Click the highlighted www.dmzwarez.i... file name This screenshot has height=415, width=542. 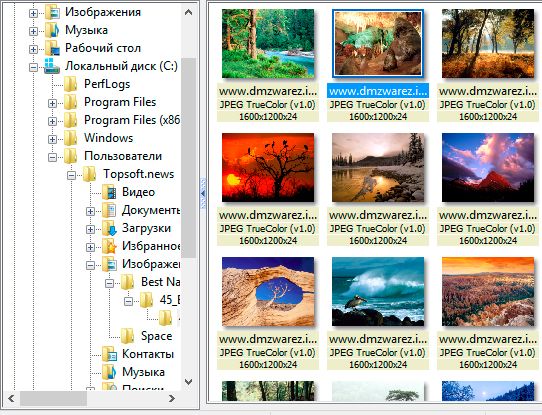tap(378, 91)
